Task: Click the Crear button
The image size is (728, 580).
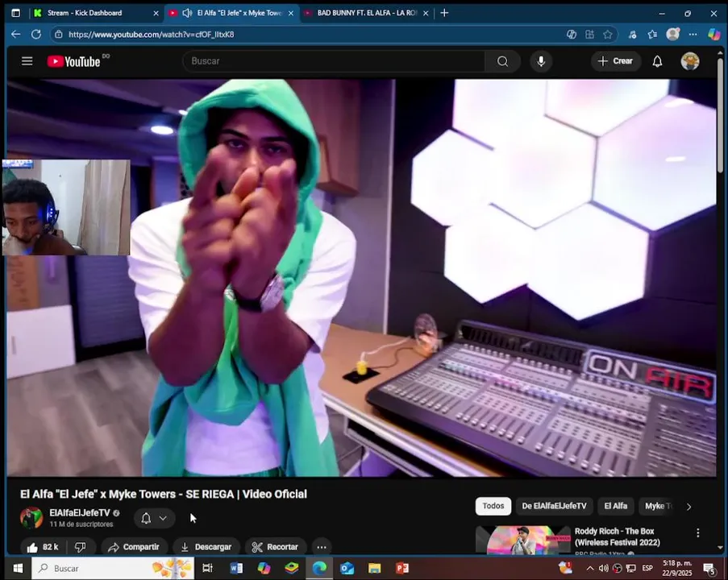Action: point(616,61)
